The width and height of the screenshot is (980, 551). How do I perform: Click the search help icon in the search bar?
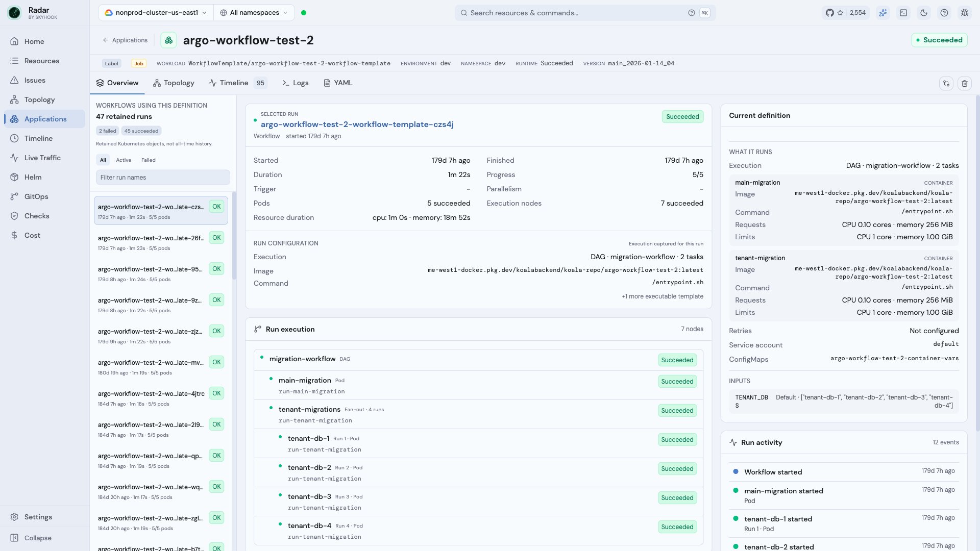(691, 13)
